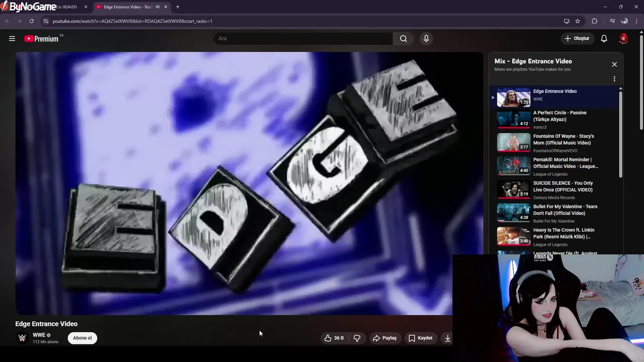Open browser extensions puzzle icon
Image resolution: width=644 pixels, height=362 pixels.
point(595,21)
